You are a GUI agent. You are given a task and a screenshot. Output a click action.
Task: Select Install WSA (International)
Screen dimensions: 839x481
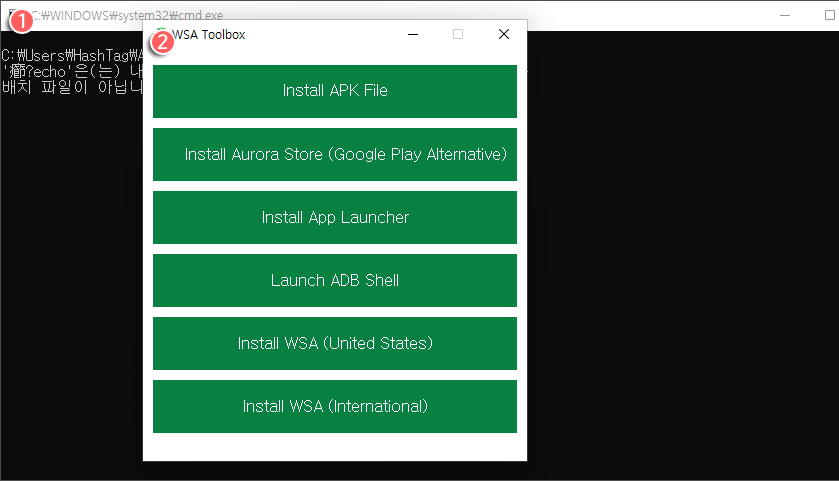pyautogui.click(x=334, y=407)
